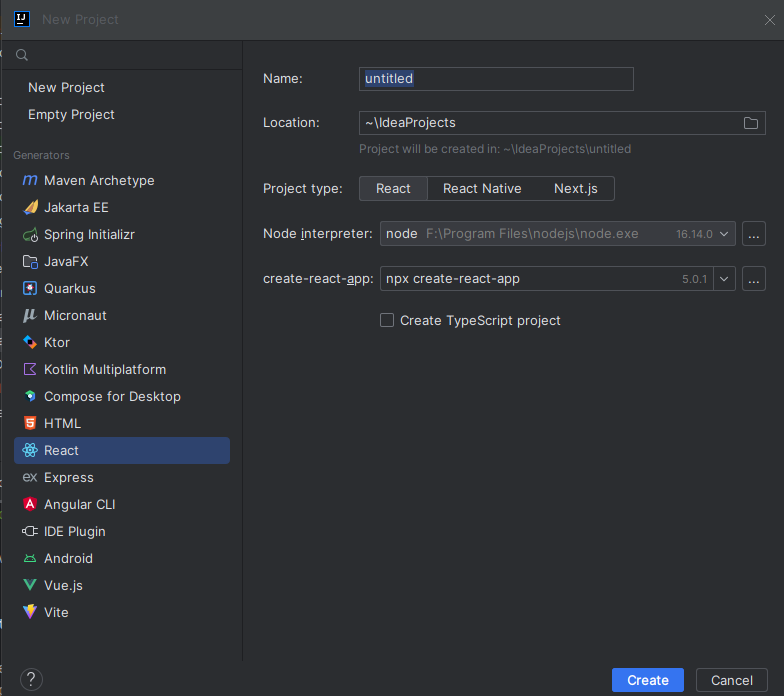This screenshot has width=784, height=696.
Task: Click the search magnifier icon
Action: [22, 54]
